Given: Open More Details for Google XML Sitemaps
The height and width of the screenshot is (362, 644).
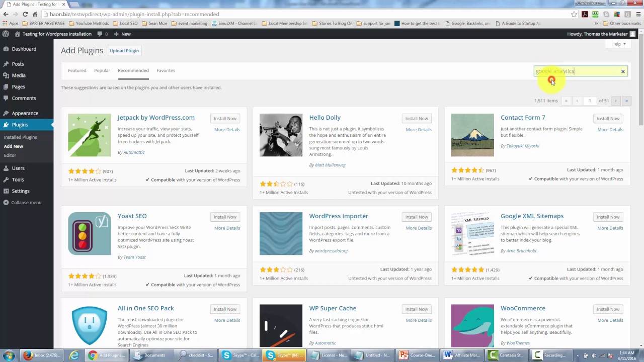Looking at the screenshot, I should pyautogui.click(x=610, y=228).
